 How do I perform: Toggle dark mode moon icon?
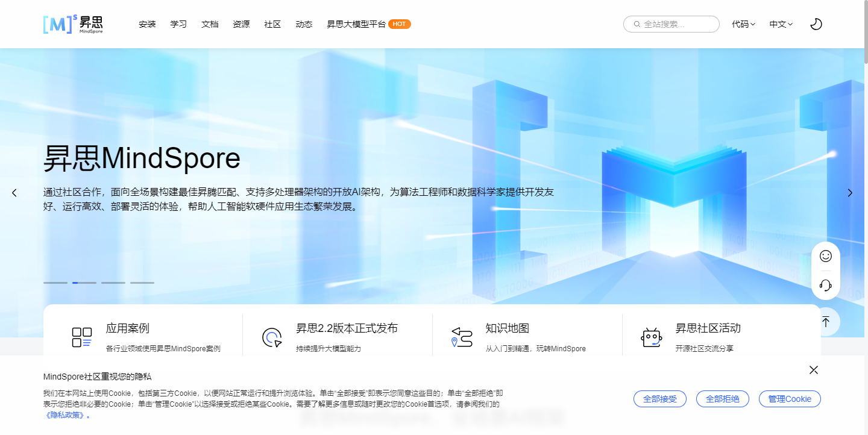point(816,24)
